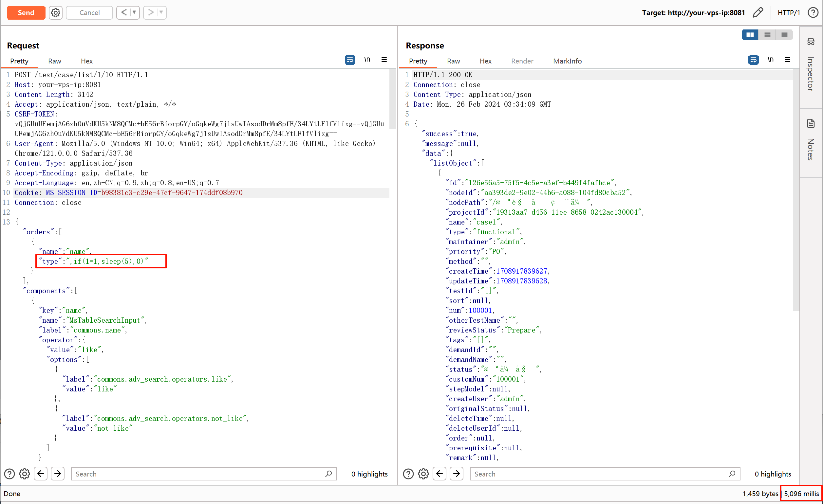Click the orange Send button
The height and width of the screenshot is (504, 823).
pyautogui.click(x=26, y=13)
